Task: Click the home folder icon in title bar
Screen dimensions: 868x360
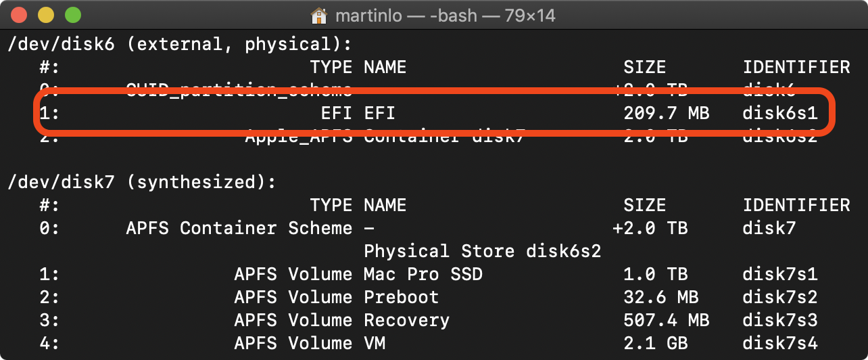Action: coord(318,15)
